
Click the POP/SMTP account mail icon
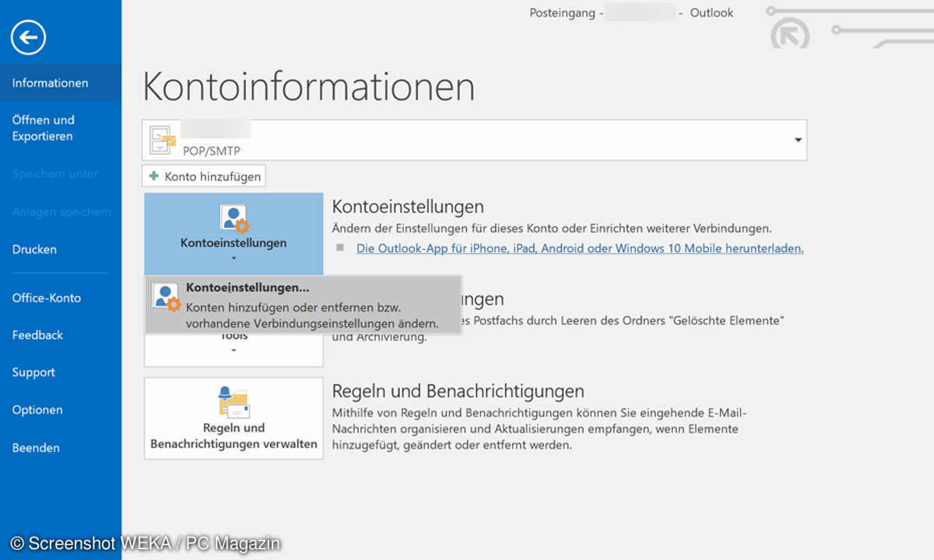tap(163, 140)
